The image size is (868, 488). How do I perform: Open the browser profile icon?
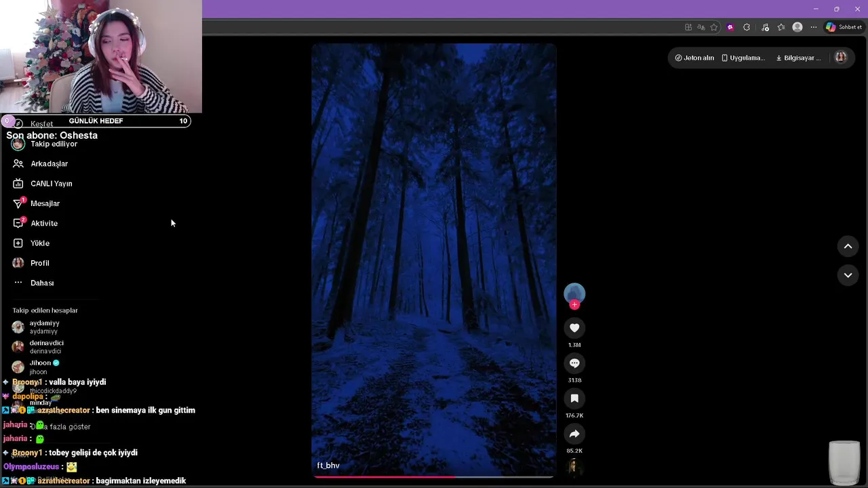click(x=797, y=27)
